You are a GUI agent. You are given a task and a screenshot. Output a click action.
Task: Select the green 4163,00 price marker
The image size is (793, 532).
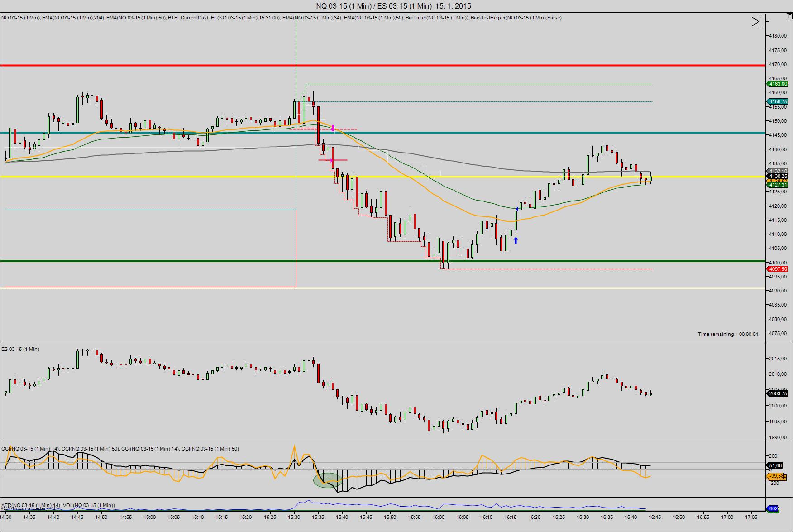tap(778, 84)
